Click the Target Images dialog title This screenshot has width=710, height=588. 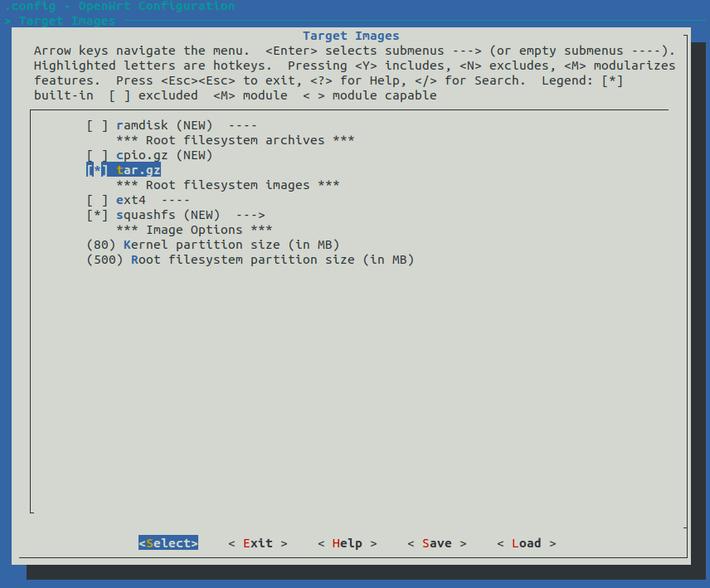351,36
